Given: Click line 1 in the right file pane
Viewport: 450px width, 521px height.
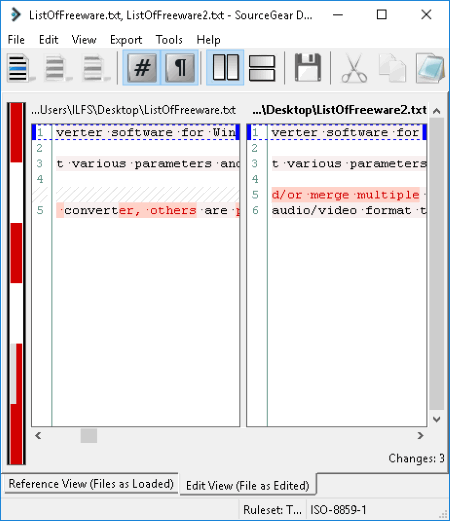Looking at the screenshot, I should [337, 132].
